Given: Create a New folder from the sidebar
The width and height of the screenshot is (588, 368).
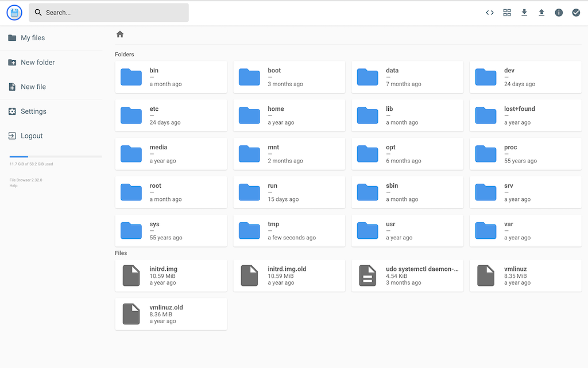Looking at the screenshot, I should pyautogui.click(x=37, y=63).
